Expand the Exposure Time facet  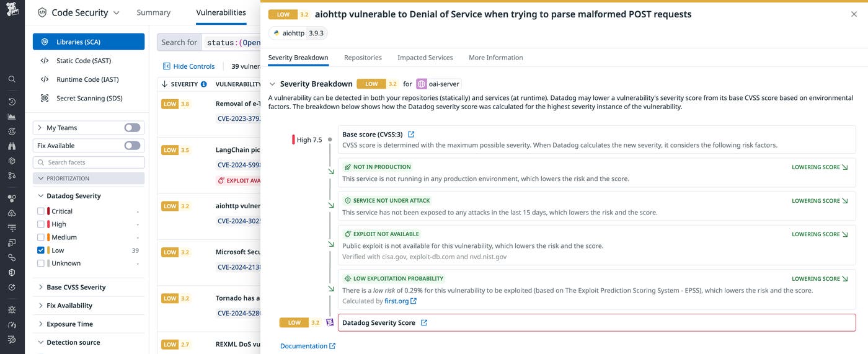click(40, 324)
